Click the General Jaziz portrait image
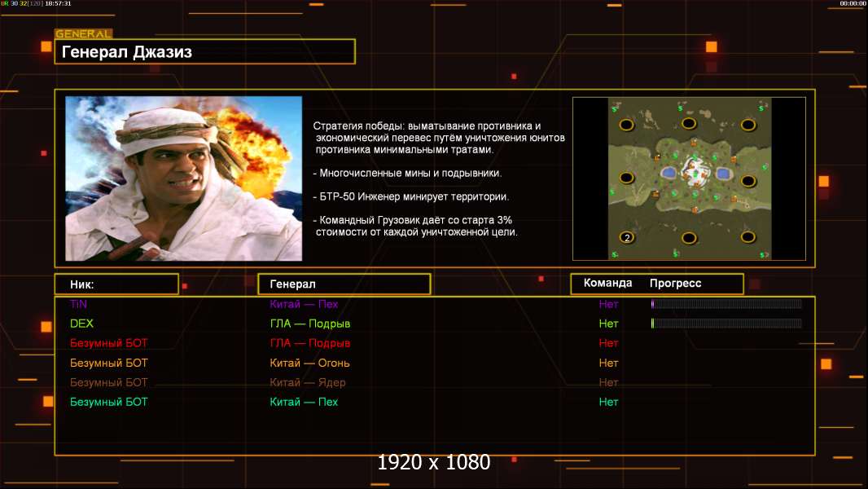The width and height of the screenshot is (868, 489). (184, 178)
